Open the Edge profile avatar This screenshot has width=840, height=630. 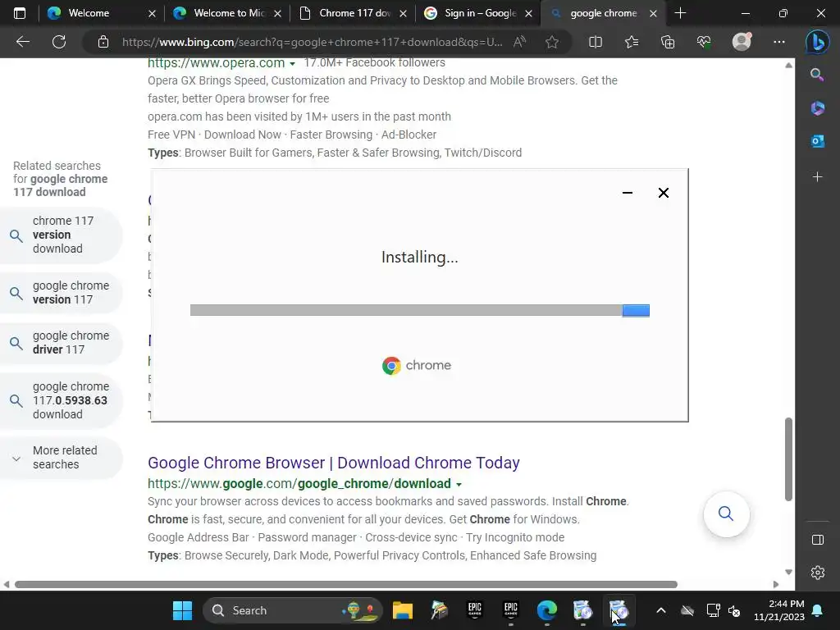[x=742, y=41]
